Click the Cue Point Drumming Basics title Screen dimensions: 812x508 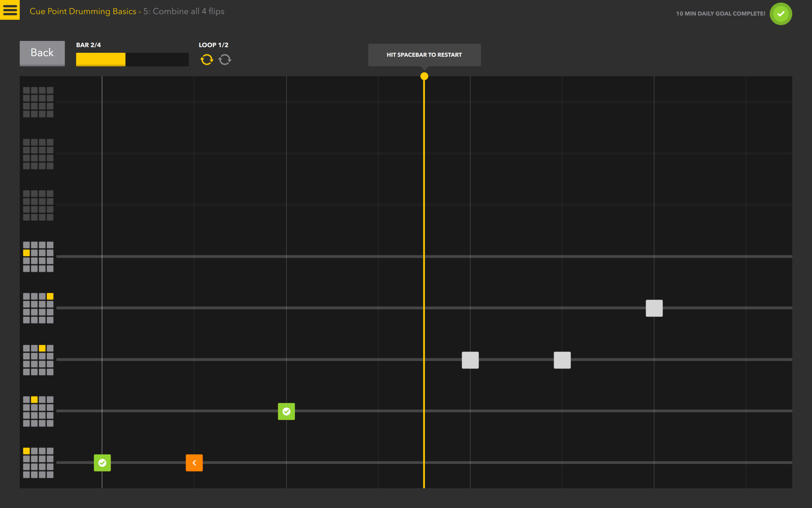pyautogui.click(x=83, y=12)
